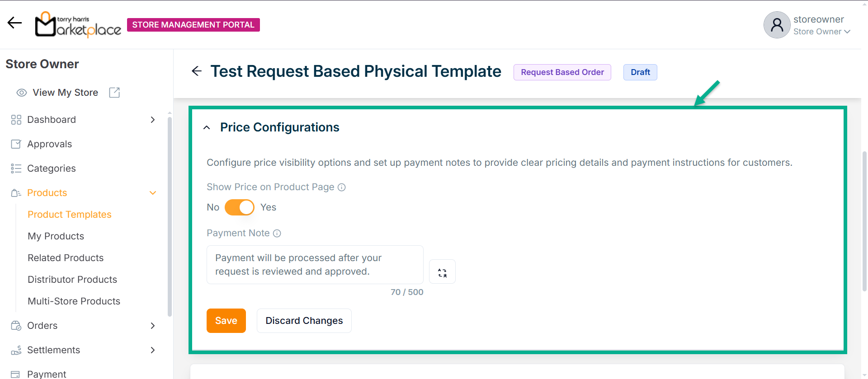Screen dimensions: 868x379
Task: Click the Marketplace logo
Action: click(x=78, y=24)
